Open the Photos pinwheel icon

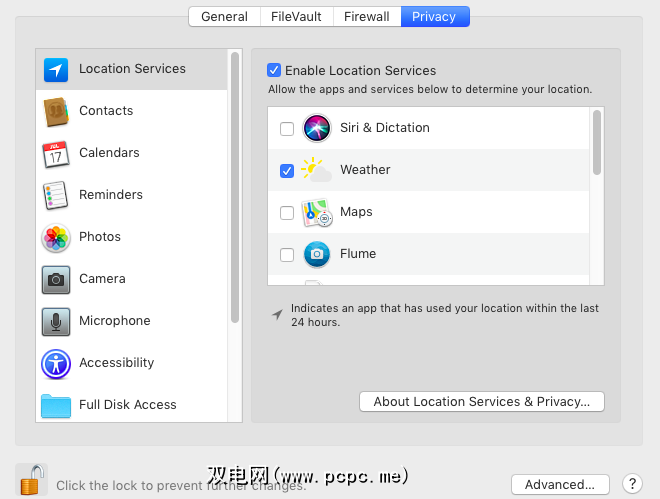tap(56, 238)
